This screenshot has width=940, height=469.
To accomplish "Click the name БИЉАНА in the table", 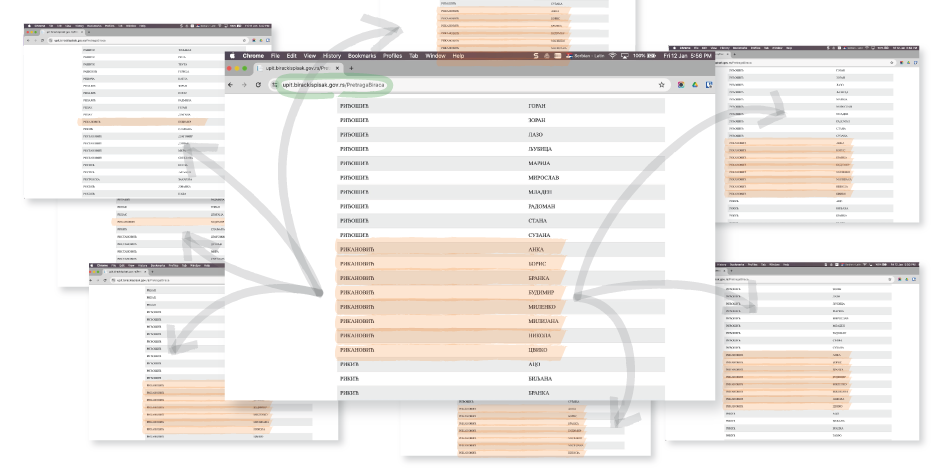I will tap(540, 379).
